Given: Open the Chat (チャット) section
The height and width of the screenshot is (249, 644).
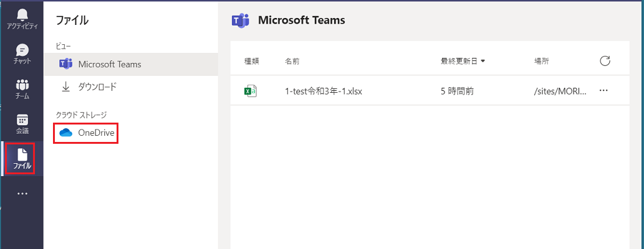Looking at the screenshot, I should 22,54.
